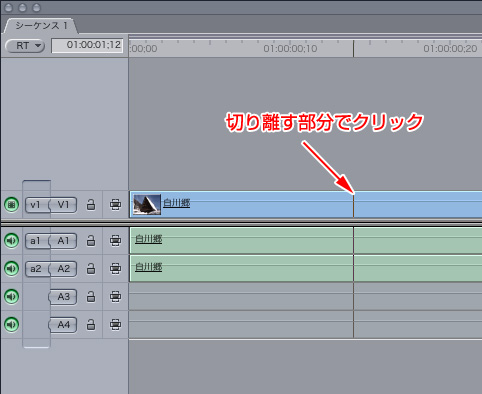Click the A4 destination track button
The width and height of the screenshot is (482, 394).
[x=63, y=325]
